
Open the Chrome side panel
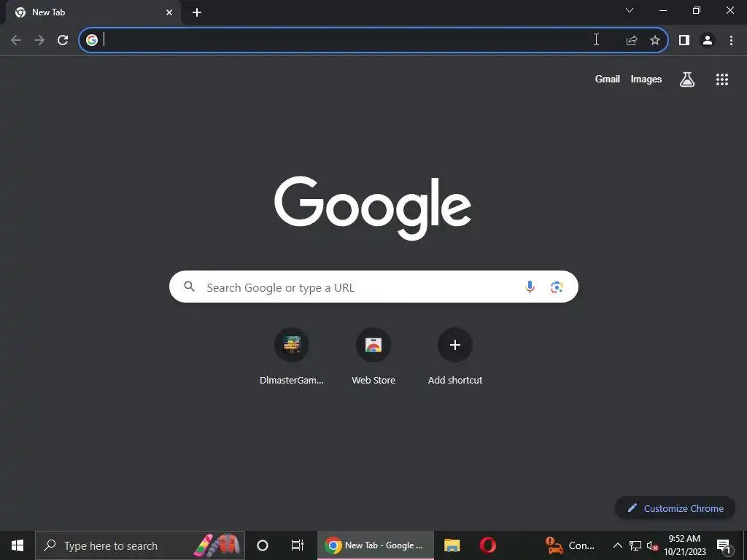click(684, 40)
